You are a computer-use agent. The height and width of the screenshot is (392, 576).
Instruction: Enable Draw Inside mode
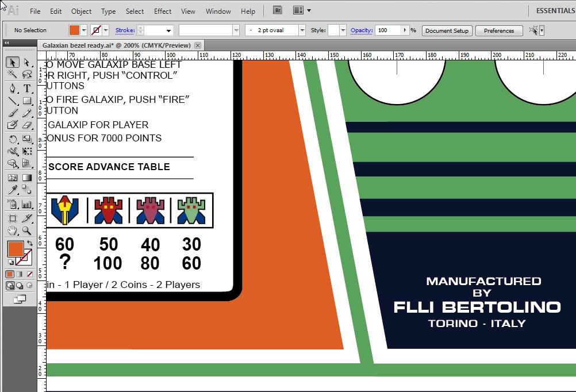29,286
